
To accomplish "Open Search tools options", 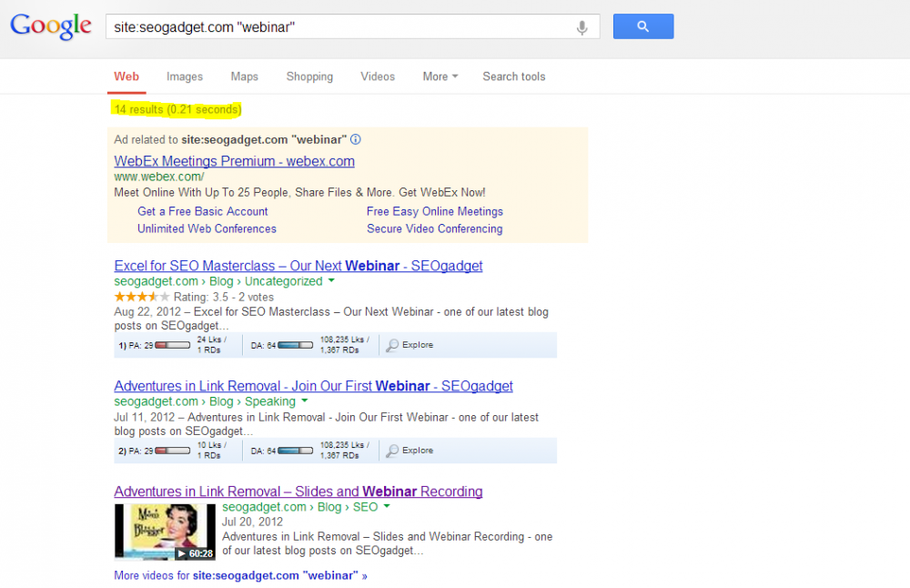I will pyautogui.click(x=513, y=76).
